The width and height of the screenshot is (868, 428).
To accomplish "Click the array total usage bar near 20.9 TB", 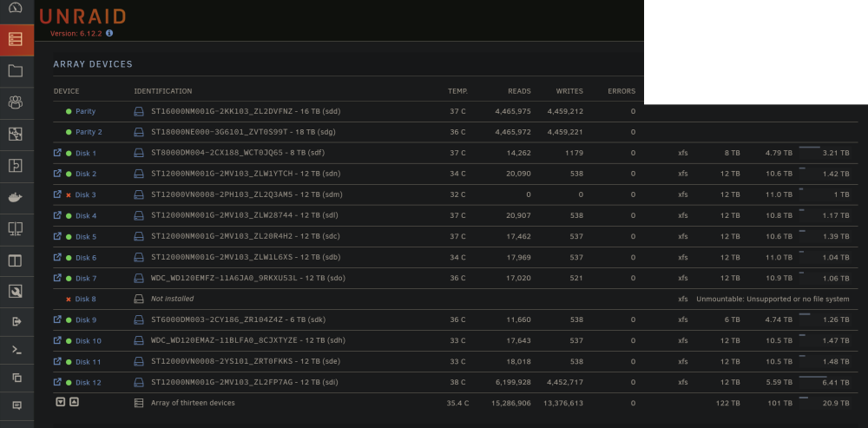I will 803,398.
